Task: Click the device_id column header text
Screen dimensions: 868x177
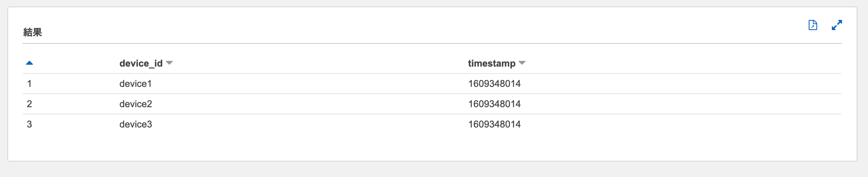Action: (x=141, y=63)
